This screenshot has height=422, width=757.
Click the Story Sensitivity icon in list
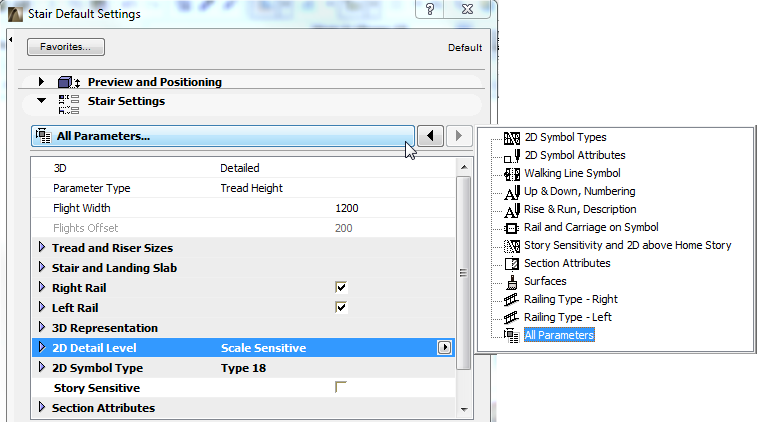[512, 246]
